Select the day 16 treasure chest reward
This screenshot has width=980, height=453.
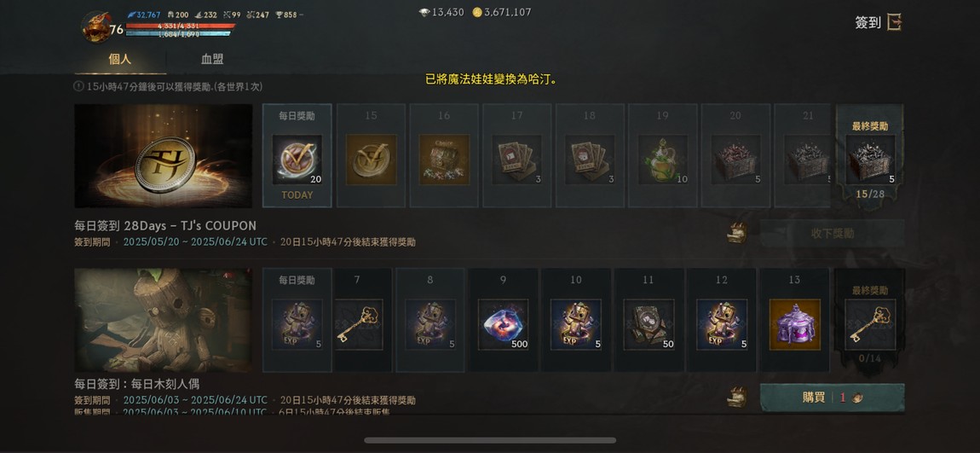(x=444, y=160)
